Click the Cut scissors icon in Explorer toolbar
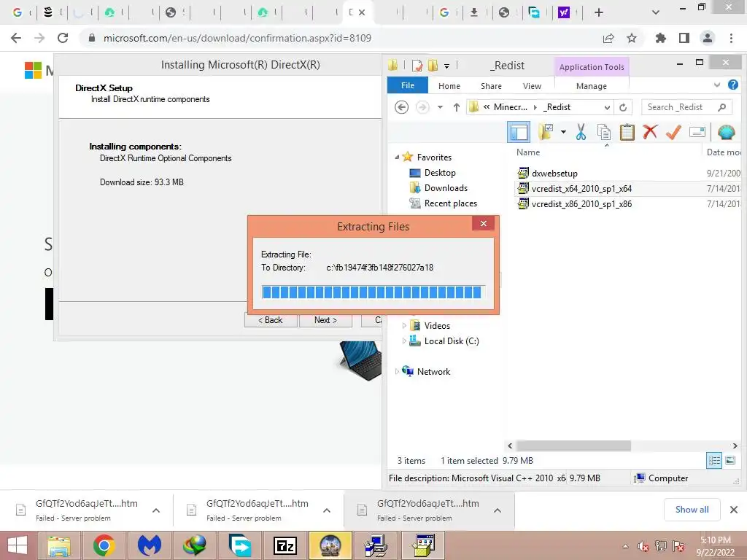 (580, 132)
